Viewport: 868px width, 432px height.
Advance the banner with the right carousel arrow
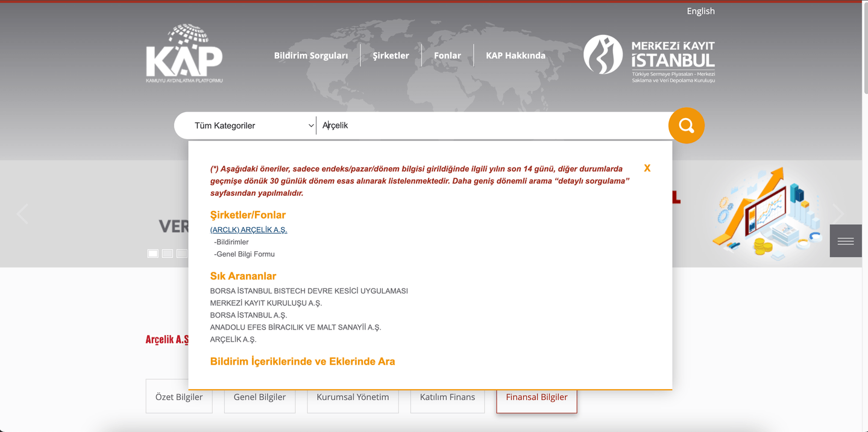click(x=838, y=213)
